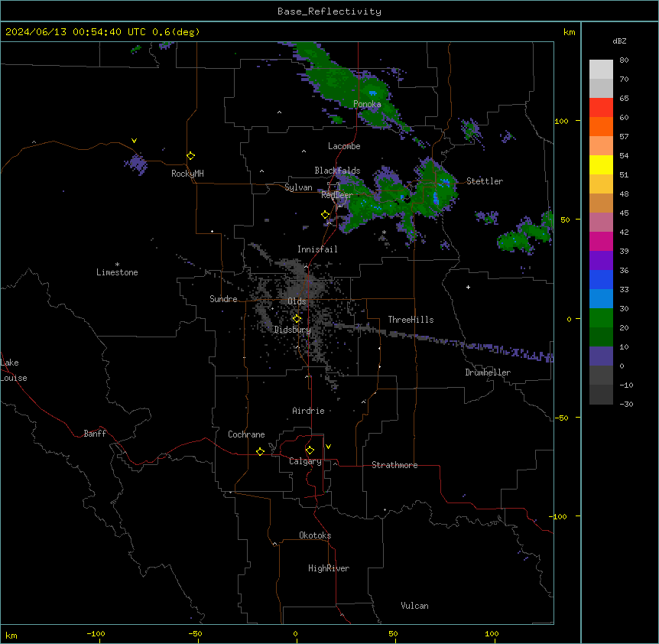The width and height of the screenshot is (659, 644).
Task: Click the Limestone label
Action: pyautogui.click(x=117, y=272)
